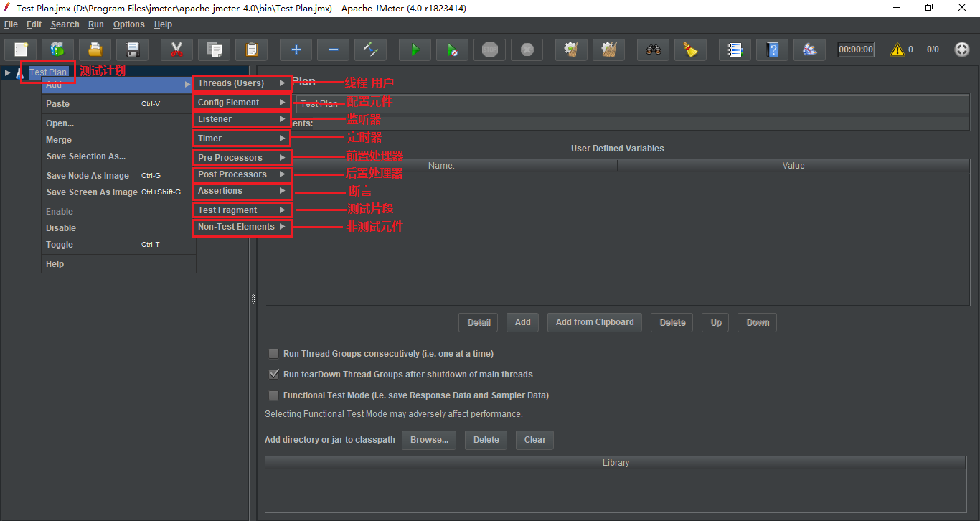This screenshot has height=521, width=980.
Task: Expand the Test Plan tree node arrow
Action: [8, 72]
